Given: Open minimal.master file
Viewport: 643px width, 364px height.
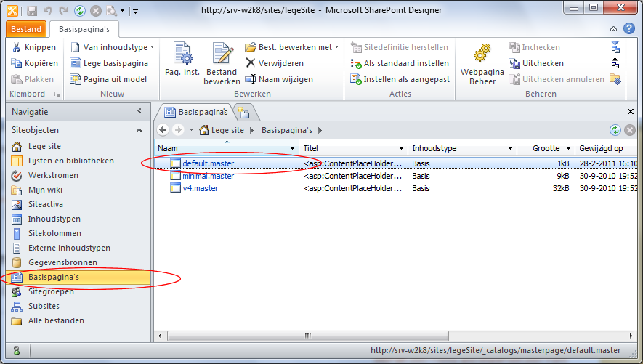Looking at the screenshot, I should click(x=209, y=176).
